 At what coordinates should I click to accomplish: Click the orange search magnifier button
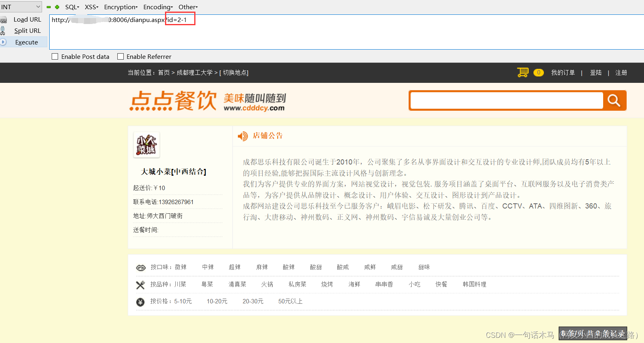614,100
